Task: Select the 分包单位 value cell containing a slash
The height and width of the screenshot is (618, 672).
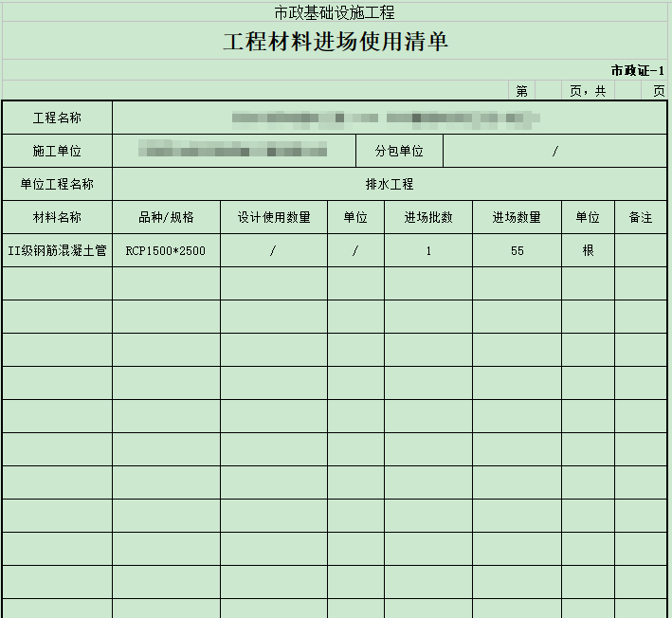Action: (x=554, y=152)
